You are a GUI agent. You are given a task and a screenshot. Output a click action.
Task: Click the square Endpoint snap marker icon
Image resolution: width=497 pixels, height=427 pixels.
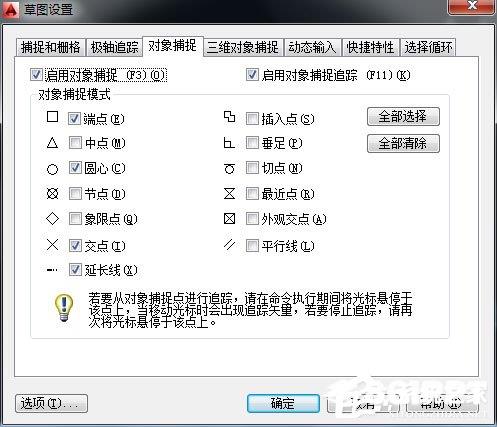(x=52, y=117)
